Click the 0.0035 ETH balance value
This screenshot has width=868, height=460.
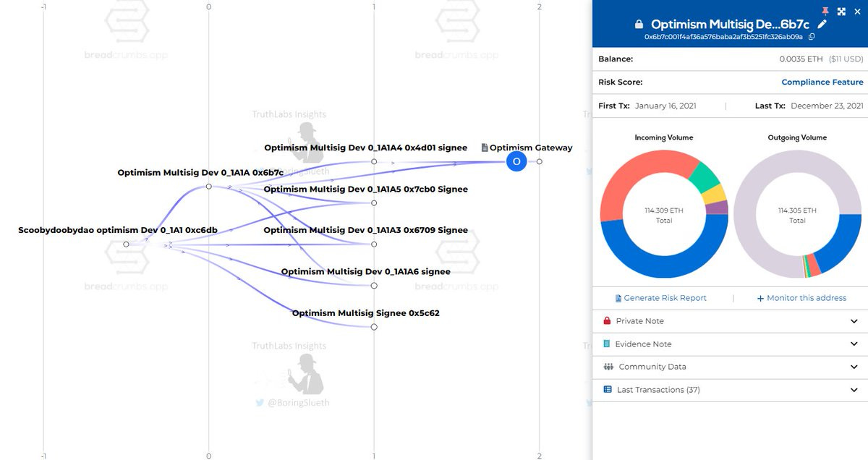(801, 59)
